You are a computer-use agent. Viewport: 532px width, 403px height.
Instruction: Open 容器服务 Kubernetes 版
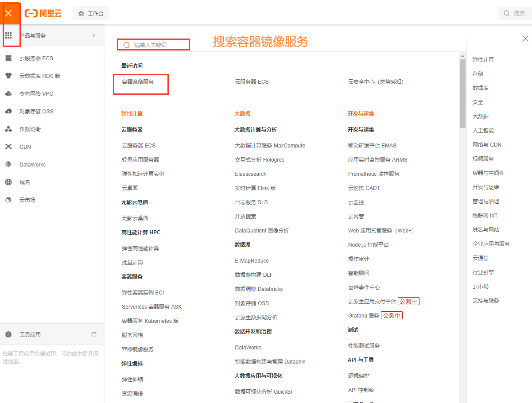click(150, 321)
